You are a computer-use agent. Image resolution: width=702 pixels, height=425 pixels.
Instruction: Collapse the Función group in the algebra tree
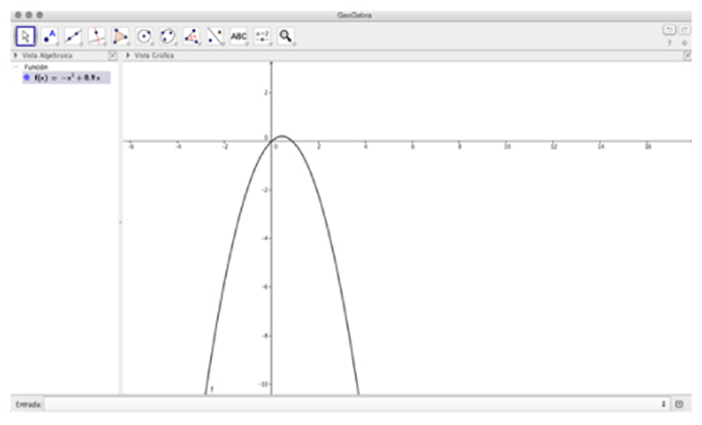click(x=16, y=67)
